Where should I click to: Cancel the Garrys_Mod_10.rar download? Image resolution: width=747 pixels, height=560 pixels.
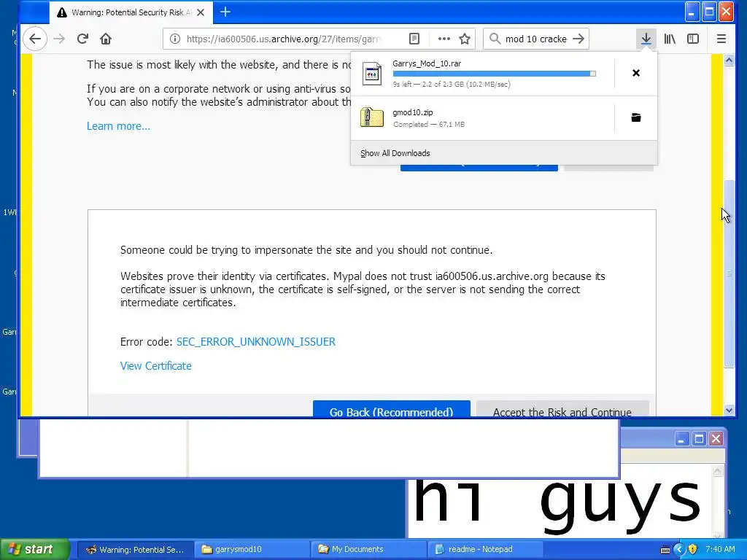tap(636, 73)
